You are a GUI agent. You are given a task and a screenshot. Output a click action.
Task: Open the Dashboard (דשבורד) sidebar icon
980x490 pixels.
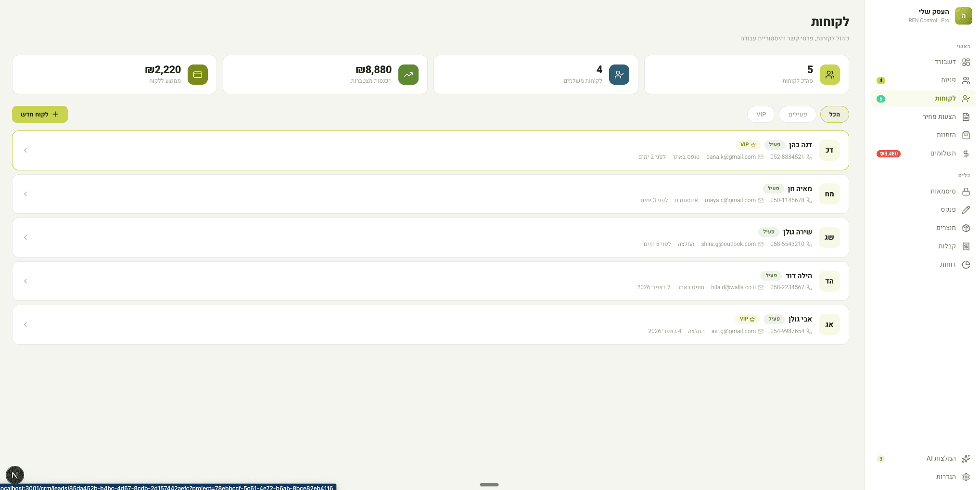(x=966, y=62)
